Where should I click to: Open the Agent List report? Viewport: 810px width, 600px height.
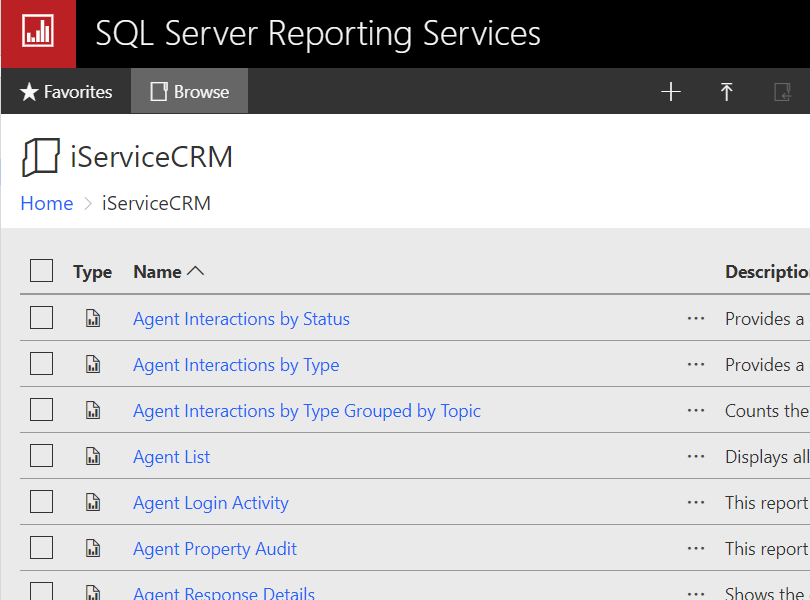172,457
